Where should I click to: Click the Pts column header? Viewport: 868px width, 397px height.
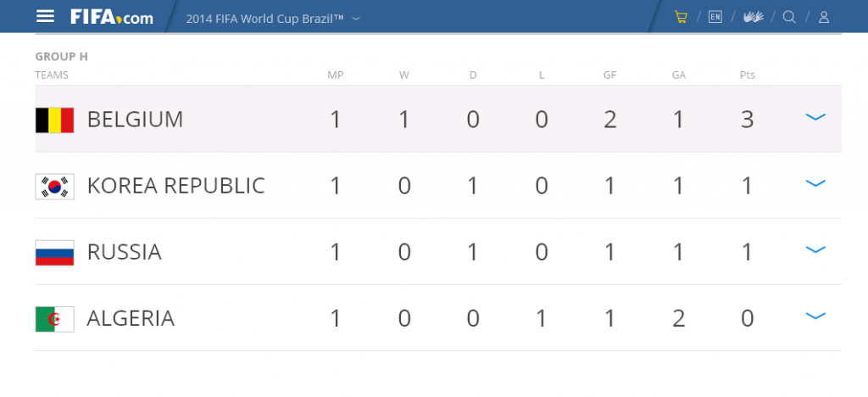748,75
